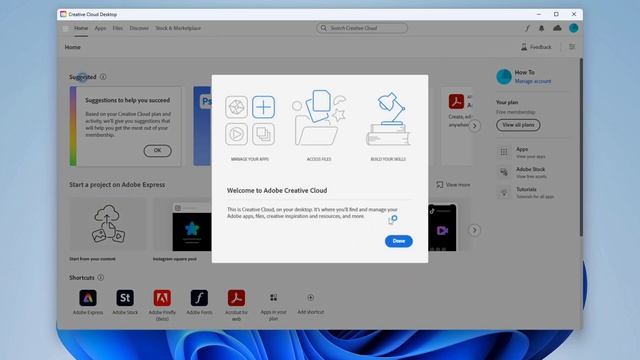This screenshot has height=360, width=640.
Task: Click the Acrobat icon on the suggestion card
Action: pyautogui.click(x=456, y=101)
